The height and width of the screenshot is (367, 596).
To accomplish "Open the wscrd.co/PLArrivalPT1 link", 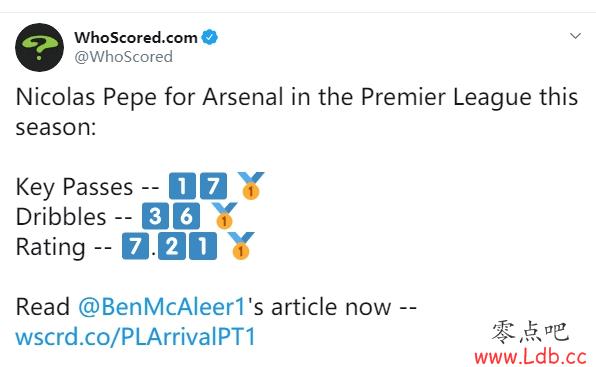I will pyautogui.click(x=135, y=337).
